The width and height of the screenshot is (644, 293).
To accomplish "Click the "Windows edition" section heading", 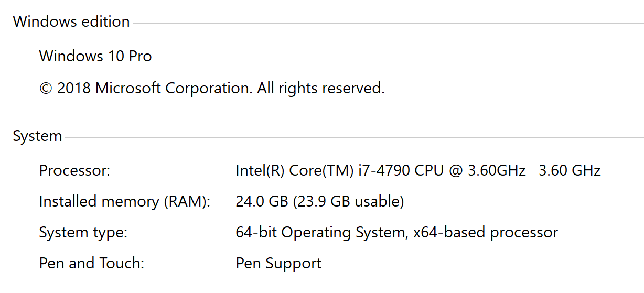I will [x=71, y=22].
